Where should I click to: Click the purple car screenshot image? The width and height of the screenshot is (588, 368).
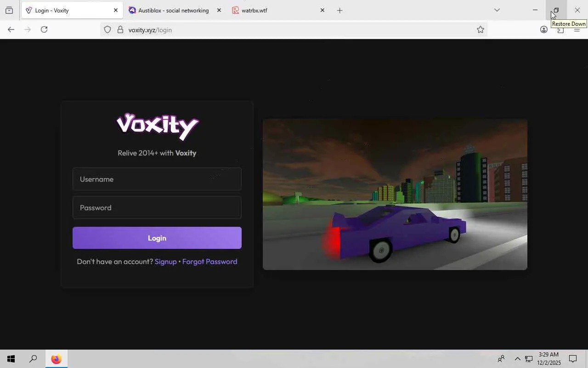point(395,194)
